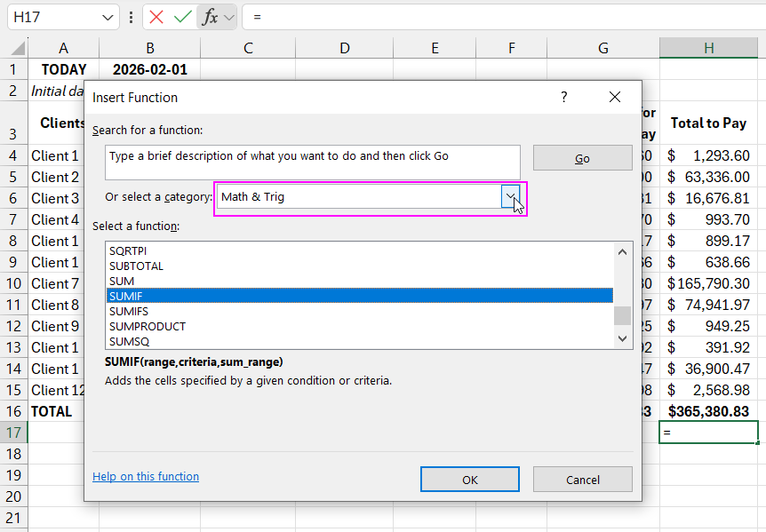Close the Insert Function dialog
The height and width of the screenshot is (532, 766).
click(614, 97)
